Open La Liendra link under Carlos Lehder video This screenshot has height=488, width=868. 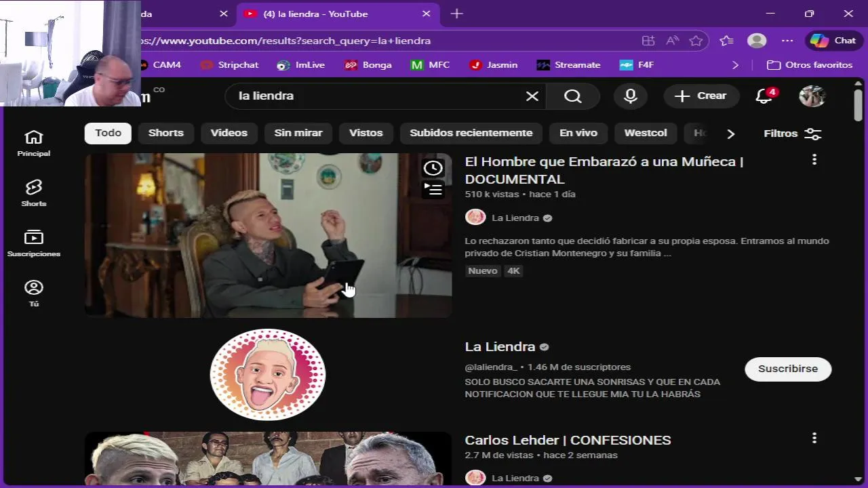coord(515,478)
